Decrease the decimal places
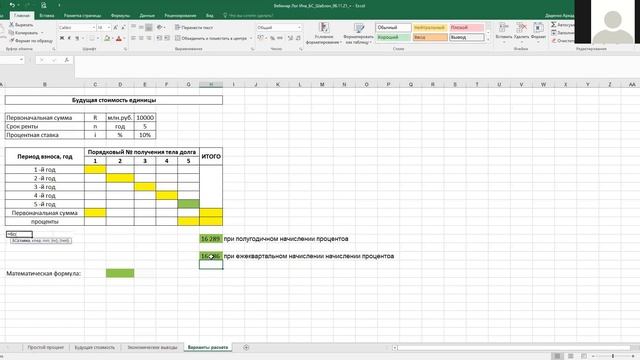Viewport: 640px width, 360px height. [298, 38]
